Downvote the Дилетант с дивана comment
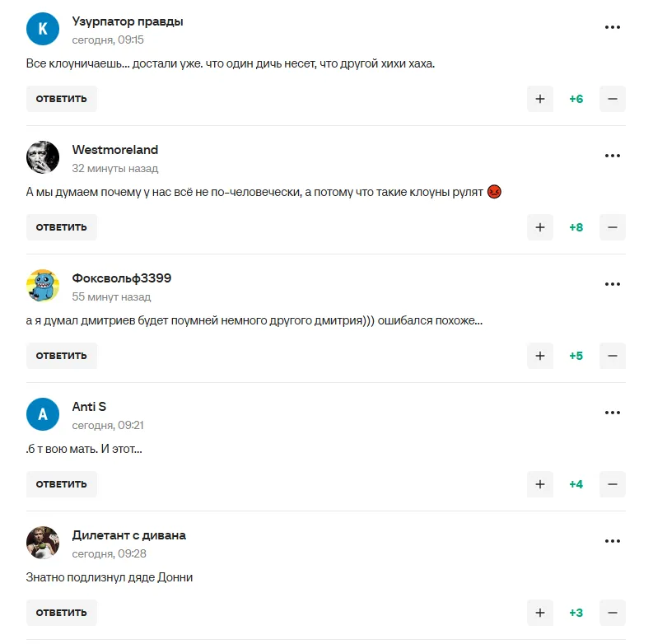This screenshot has width=667, height=644. click(x=612, y=613)
